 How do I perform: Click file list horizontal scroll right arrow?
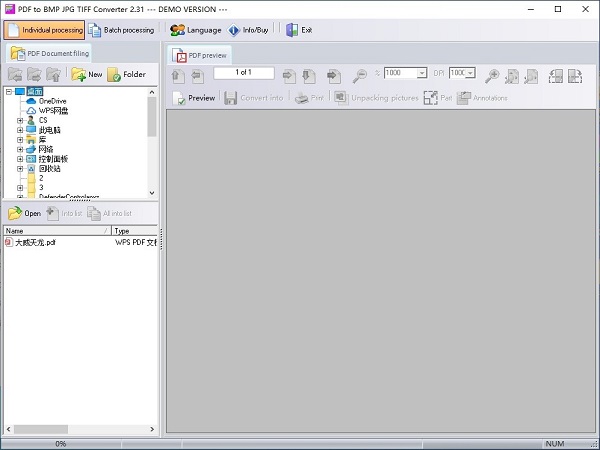click(x=152, y=429)
